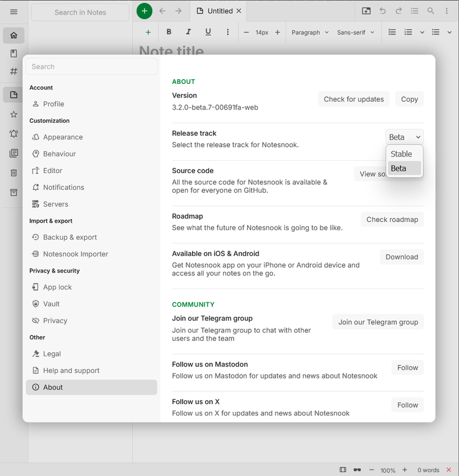Follow Notesnook on X
Screen dimensions: 459x476
pyautogui.click(x=408, y=405)
